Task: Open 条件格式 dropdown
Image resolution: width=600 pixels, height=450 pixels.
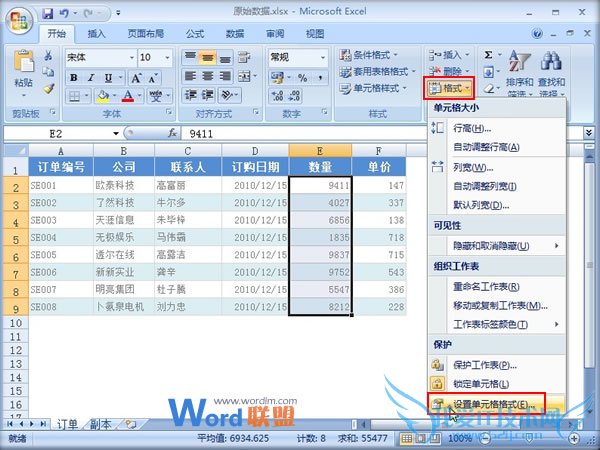Action: [369, 55]
